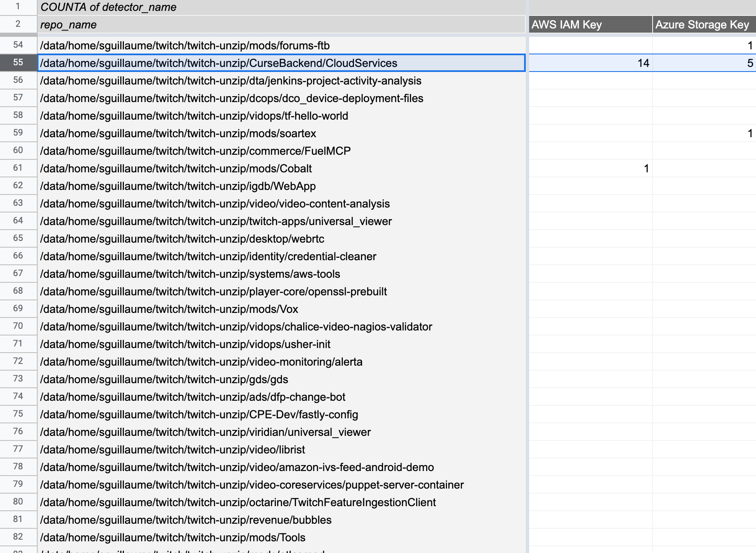Screen dimensions: 756x553
Task: Select row number 54
Action: (17, 46)
